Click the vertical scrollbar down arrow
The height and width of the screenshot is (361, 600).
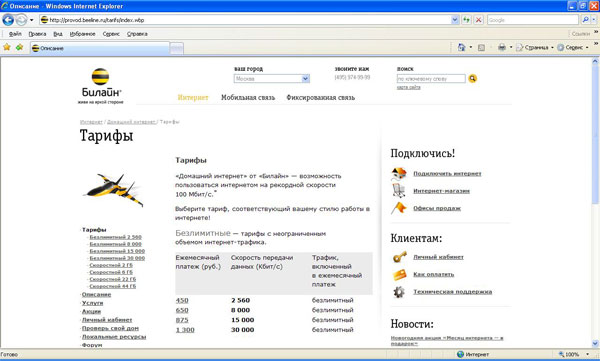pos(595,343)
